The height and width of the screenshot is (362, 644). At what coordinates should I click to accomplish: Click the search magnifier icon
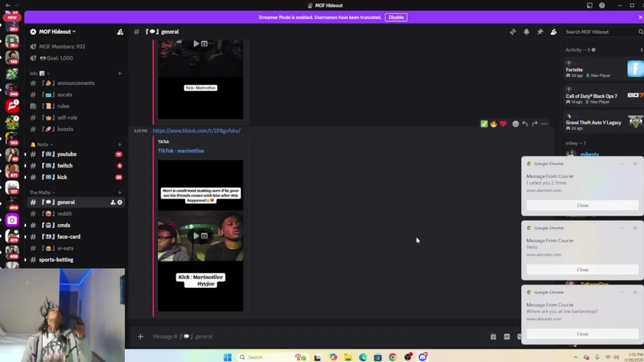[640, 32]
